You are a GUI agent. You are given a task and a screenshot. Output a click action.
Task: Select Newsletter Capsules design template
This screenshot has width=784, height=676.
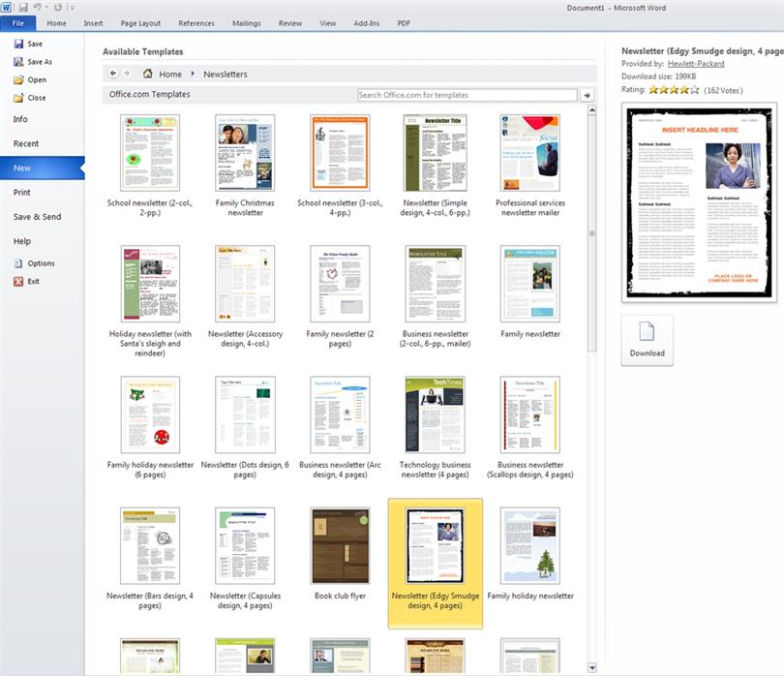[x=245, y=559]
